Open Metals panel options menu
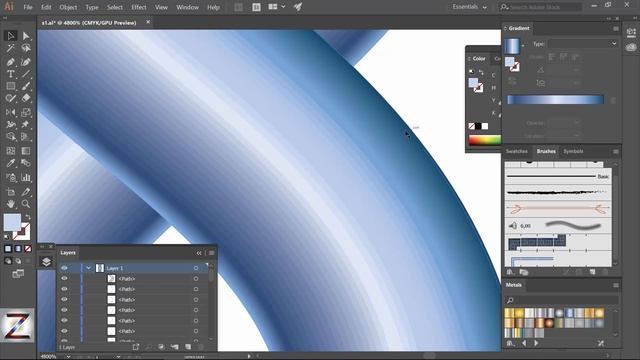 [x=616, y=285]
